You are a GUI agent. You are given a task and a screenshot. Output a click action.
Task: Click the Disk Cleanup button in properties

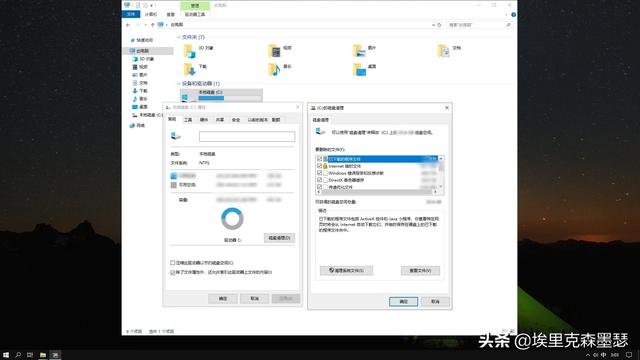pos(280,238)
